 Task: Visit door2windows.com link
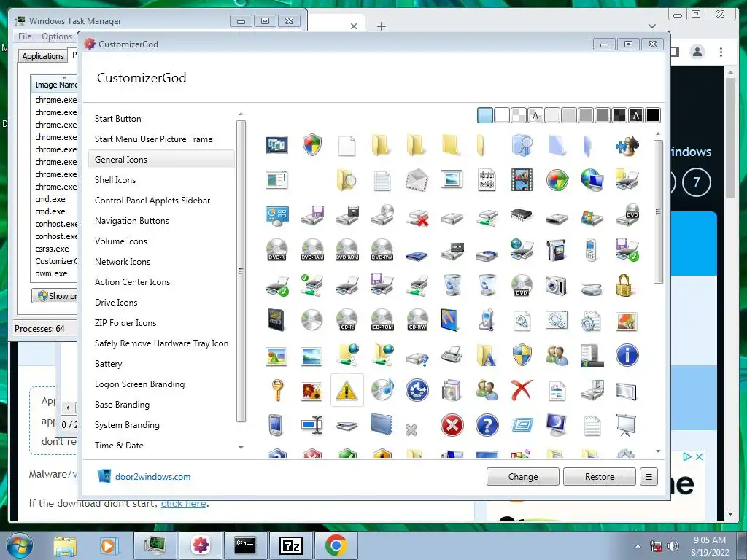coord(152,477)
